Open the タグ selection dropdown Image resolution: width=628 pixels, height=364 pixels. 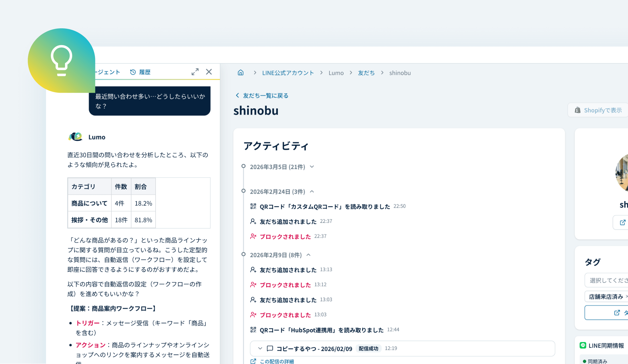pos(608,280)
